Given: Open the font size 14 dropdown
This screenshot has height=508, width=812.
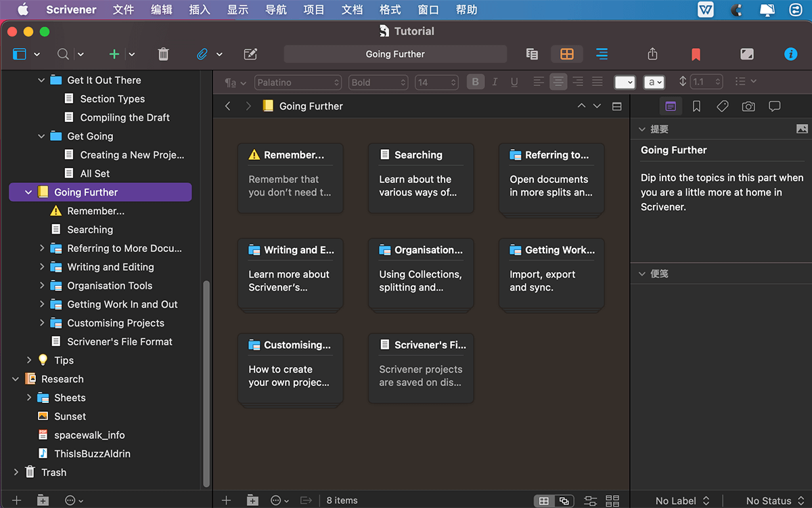Looking at the screenshot, I should point(436,82).
